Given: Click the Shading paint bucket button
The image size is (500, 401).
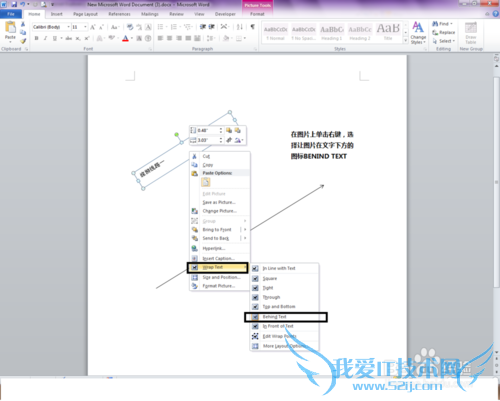Looking at the screenshot, I should click(226, 38).
